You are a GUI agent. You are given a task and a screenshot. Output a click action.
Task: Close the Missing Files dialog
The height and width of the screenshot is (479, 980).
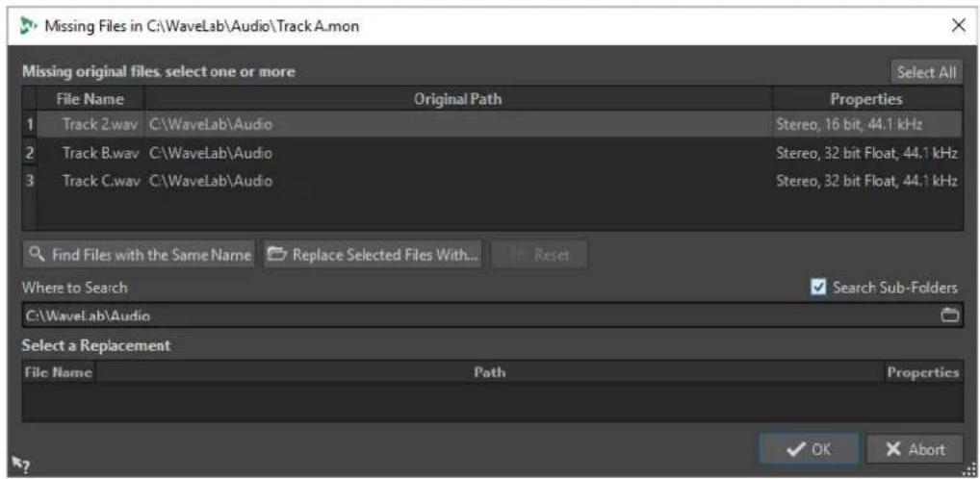[958, 26]
